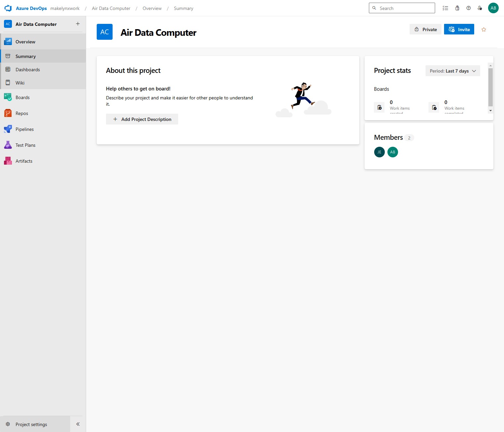Open the User settings icon
The image size is (504, 432).
480,8
